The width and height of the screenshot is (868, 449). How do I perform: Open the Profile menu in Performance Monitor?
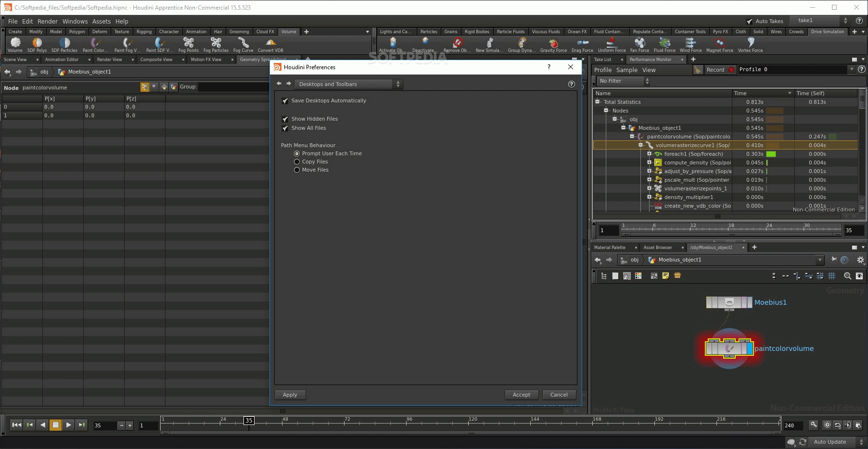point(603,70)
